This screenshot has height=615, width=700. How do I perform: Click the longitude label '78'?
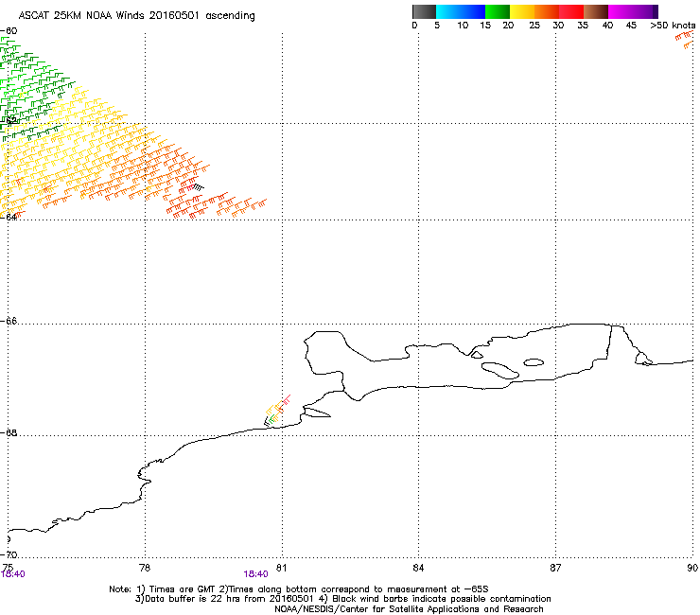coord(145,568)
